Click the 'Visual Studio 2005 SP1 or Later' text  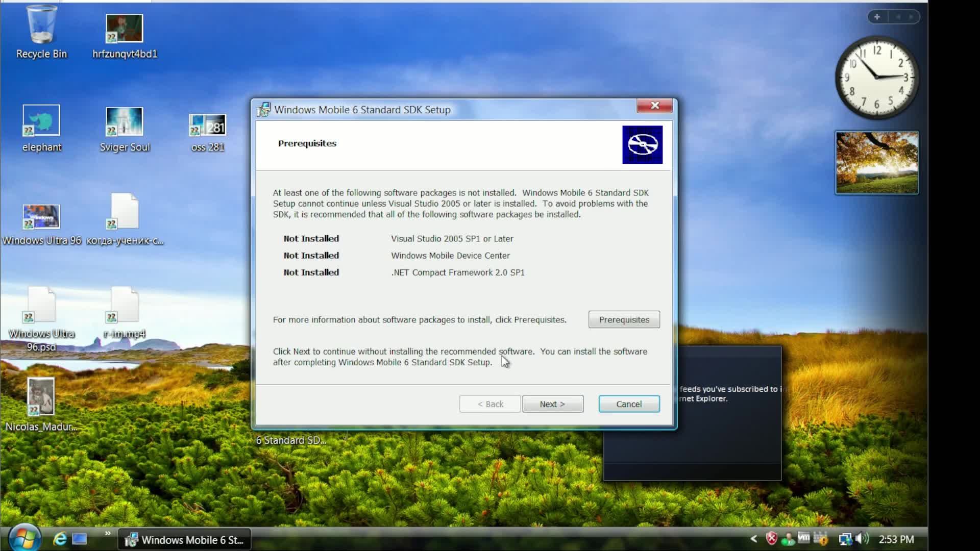click(x=452, y=238)
